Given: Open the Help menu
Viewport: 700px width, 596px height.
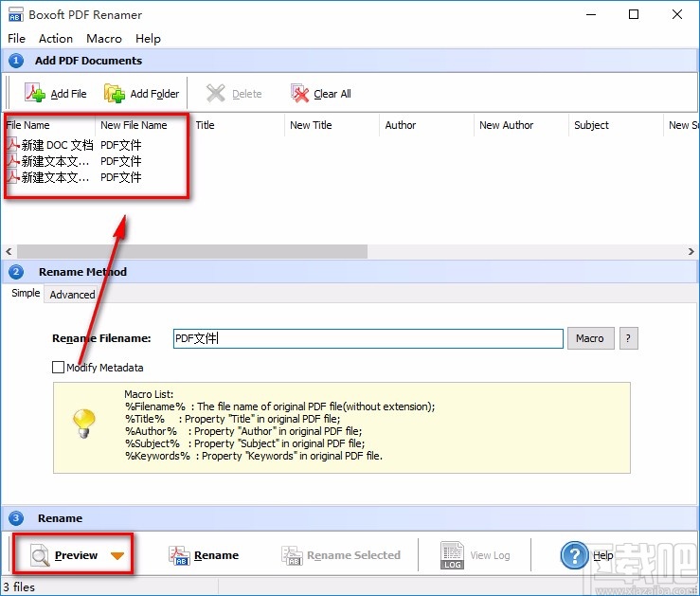Looking at the screenshot, I should click(x=148, y=39).
